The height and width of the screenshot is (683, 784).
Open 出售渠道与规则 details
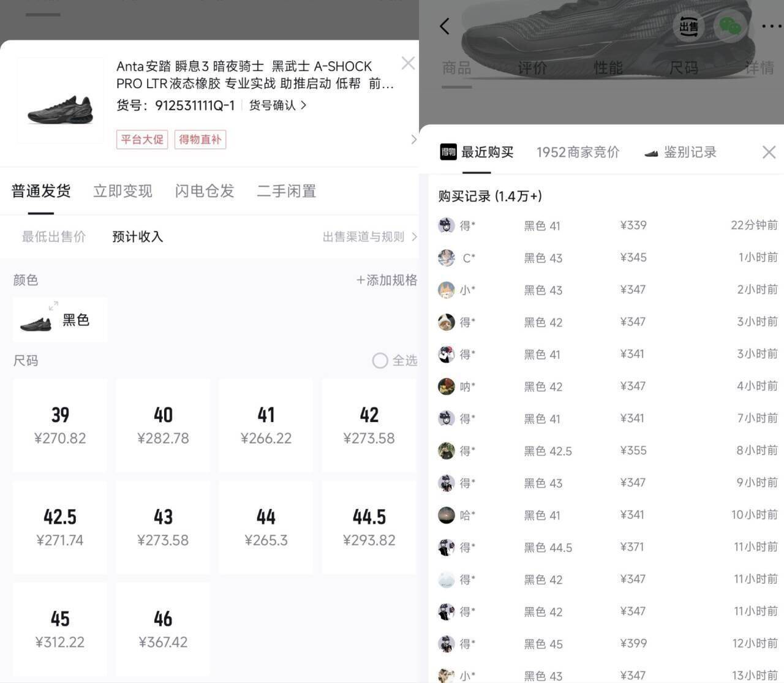point(370,236)
